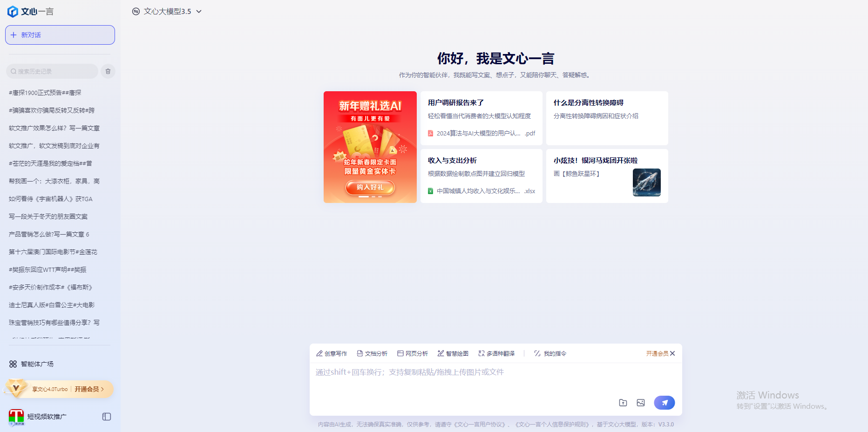Delete history using the trash icon
Viewport: 868px width, 432px height.
coord(108,71)
